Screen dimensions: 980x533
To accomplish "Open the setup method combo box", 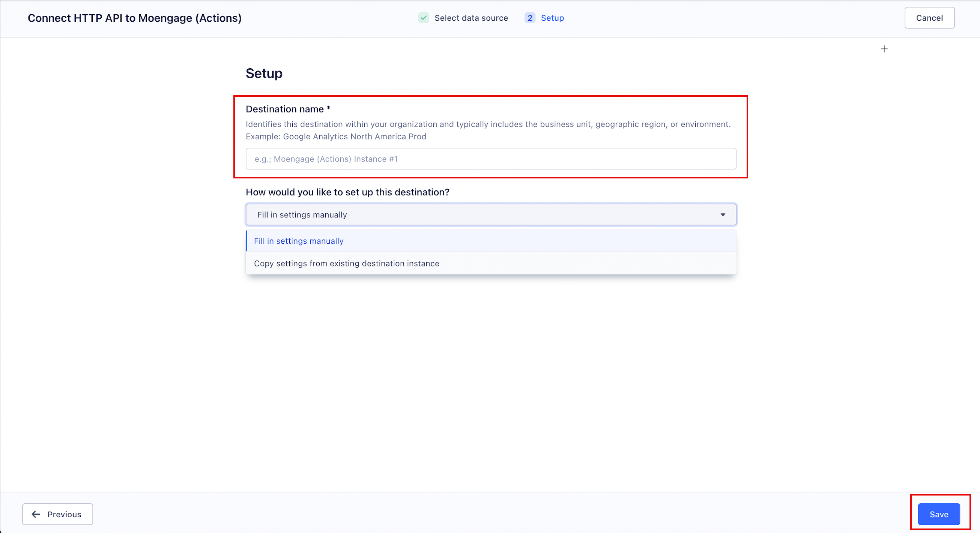I will coord(491,215).
